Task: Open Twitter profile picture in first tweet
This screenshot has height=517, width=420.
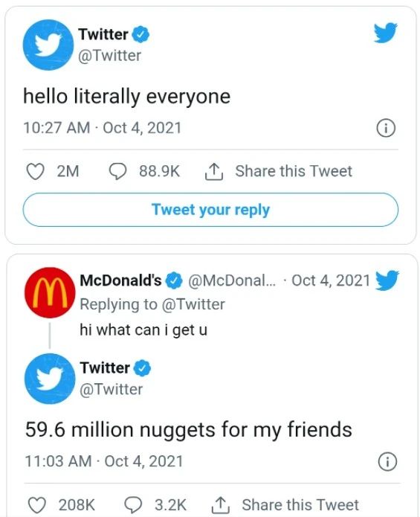Action: point(48,45)
